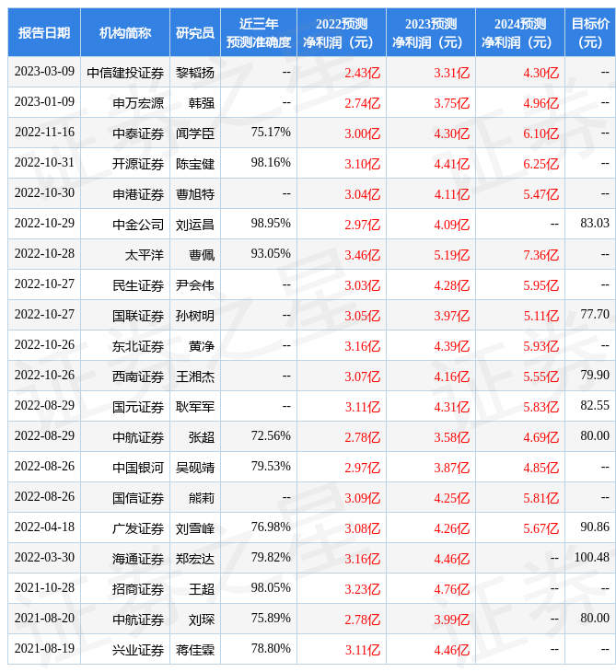Image resolution: width=616 pixels, height=672 pixels.
Task: Click 2022 forecast 2.43亿
Action: [x=363, y=73]
